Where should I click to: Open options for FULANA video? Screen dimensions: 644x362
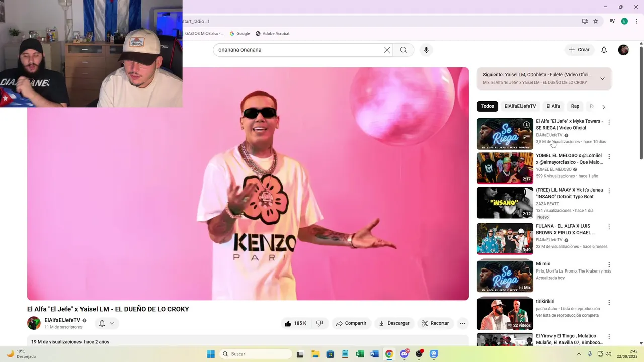(x=609, y=227)
